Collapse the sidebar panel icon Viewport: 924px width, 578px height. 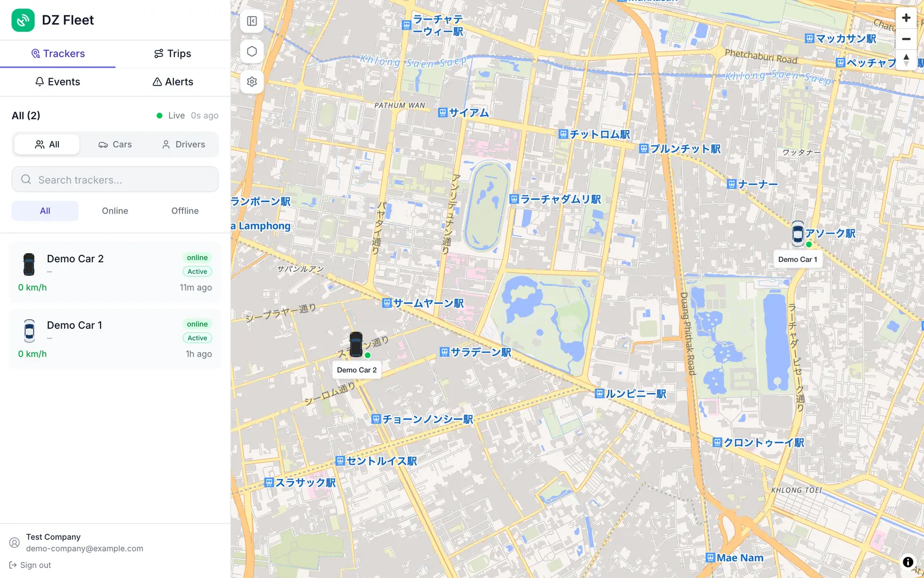[252, 21]
